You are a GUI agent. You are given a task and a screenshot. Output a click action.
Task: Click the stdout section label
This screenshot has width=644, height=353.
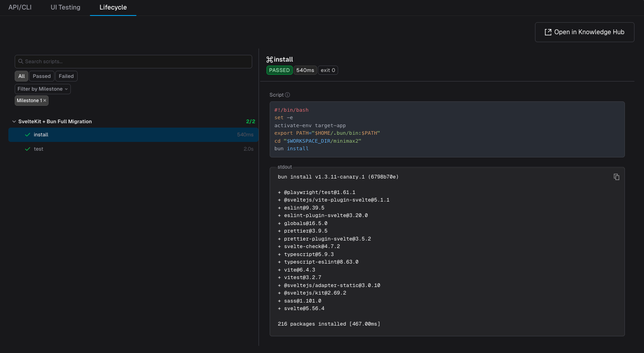[x=285, y=167]
